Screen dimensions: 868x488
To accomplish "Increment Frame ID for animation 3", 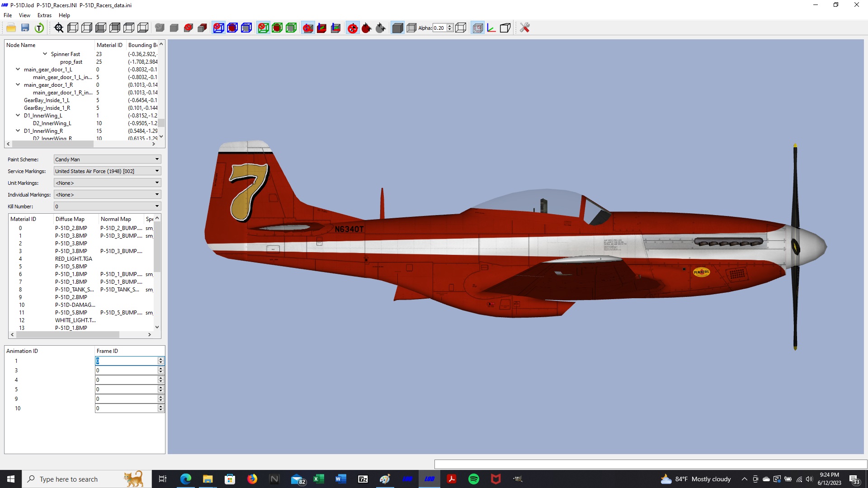I will (x=160, y=368).
